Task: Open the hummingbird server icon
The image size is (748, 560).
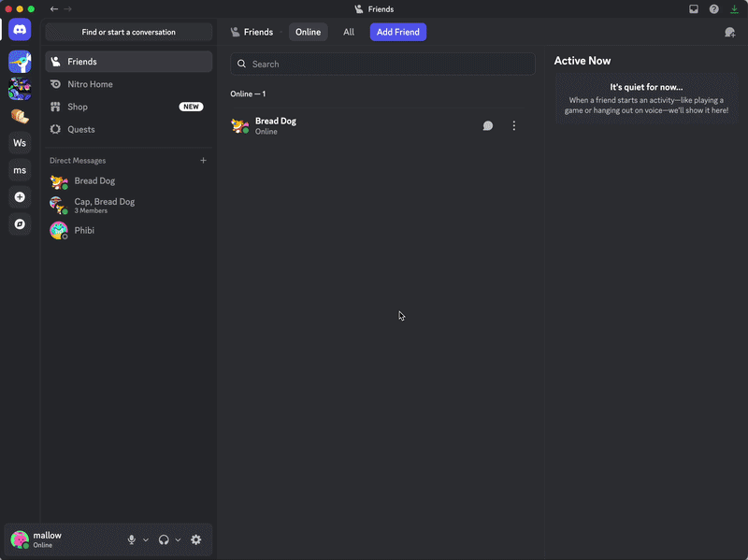Action: pyautogui.click(x=20, y=62)
